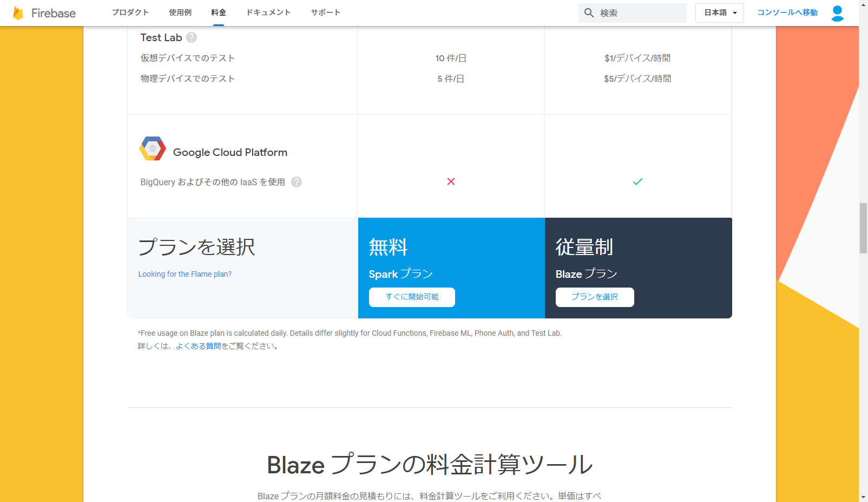
Task: Click the help icon beside BigQuery row
Action: click(297, 182)
